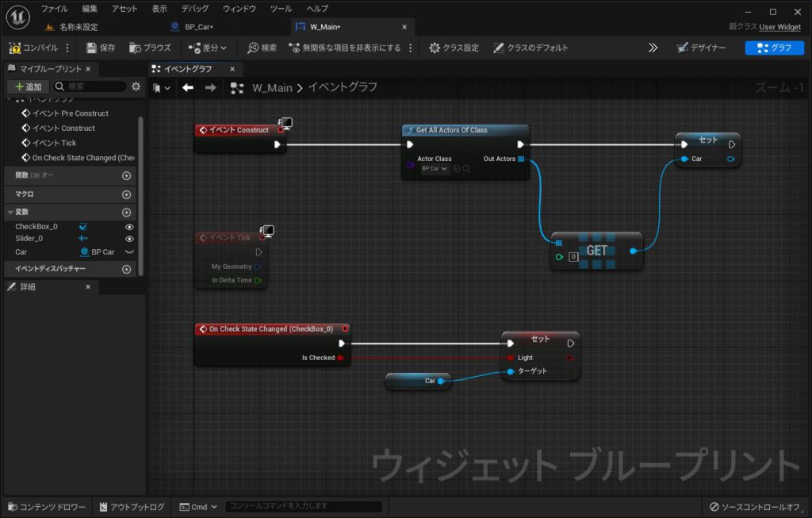Viewport: 812px width, 518px height.
Task: Toggle visibility eye for CheckBox_0 variable
Action: tap(129, 227)
